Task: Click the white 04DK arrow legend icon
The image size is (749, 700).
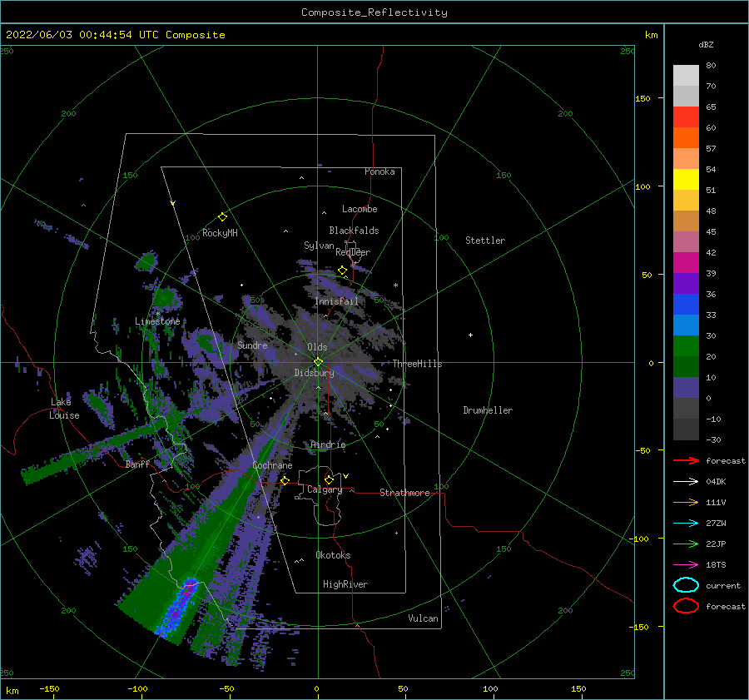Action: [686, 481]
